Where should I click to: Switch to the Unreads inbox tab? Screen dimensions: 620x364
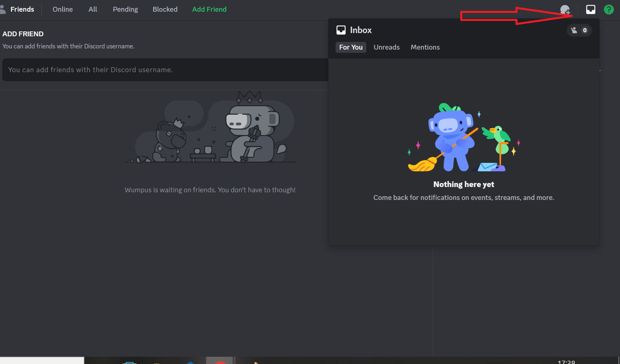(x=386, y=47)
